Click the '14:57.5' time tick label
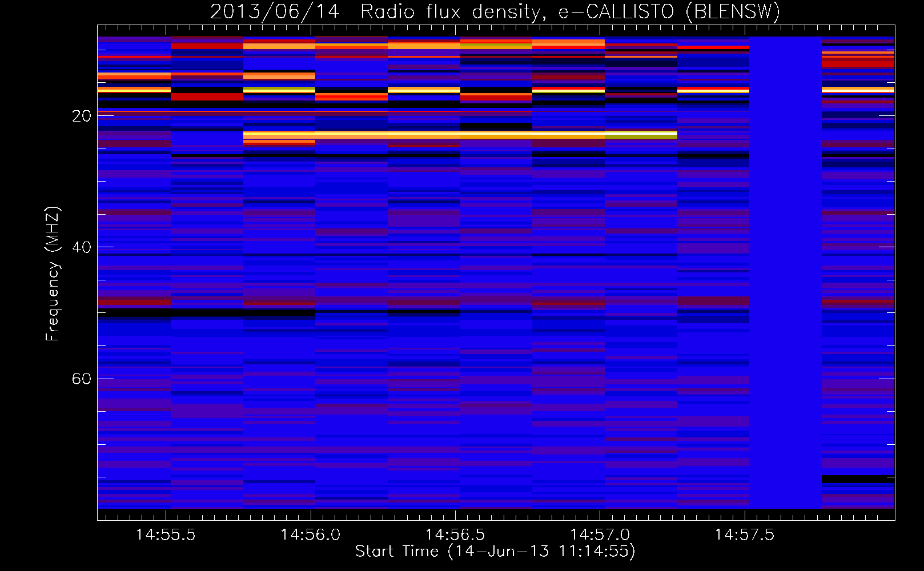The height and width of the screenshot is (571, 924). coord(745,534)
